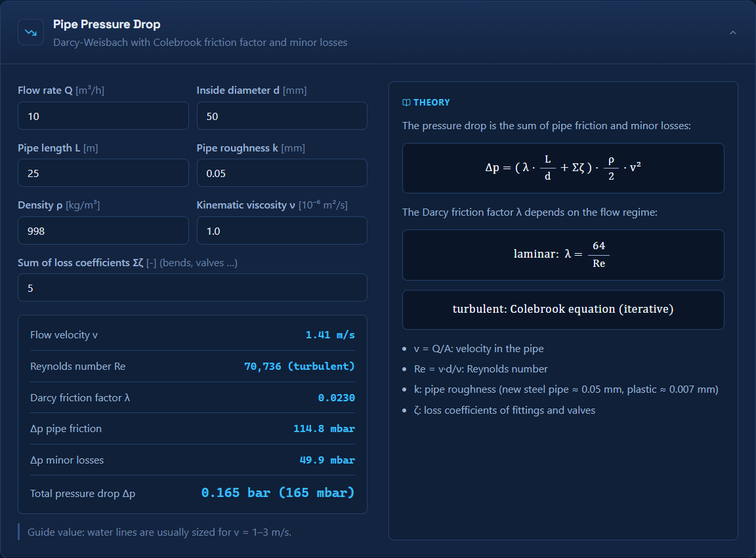Screen dimensions: 756x558
Task: Click the laminar λ = 64/Re formula
Action: pos(563,255)
